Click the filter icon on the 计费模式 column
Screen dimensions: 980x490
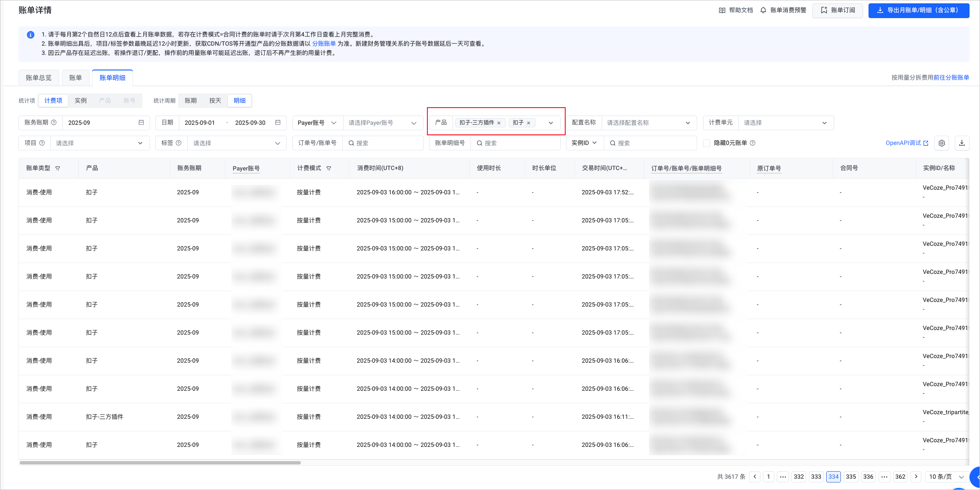[x=329, y=168]
